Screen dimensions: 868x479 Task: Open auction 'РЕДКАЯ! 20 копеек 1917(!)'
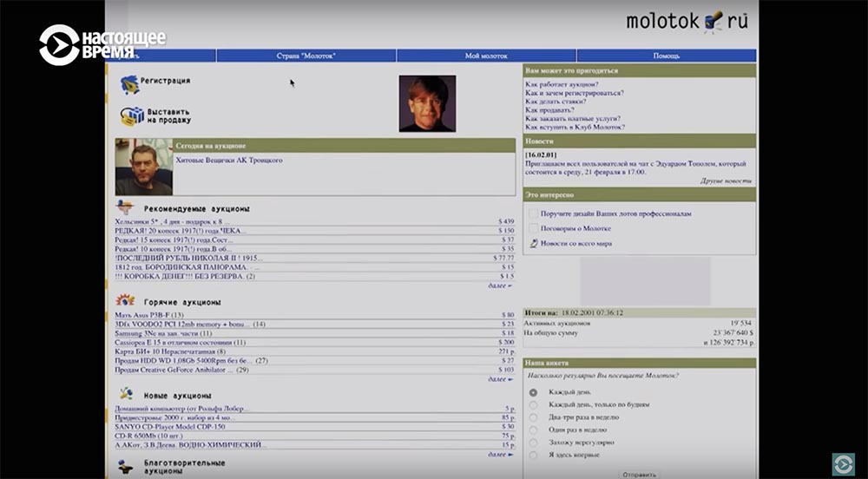tap(180, 230)
